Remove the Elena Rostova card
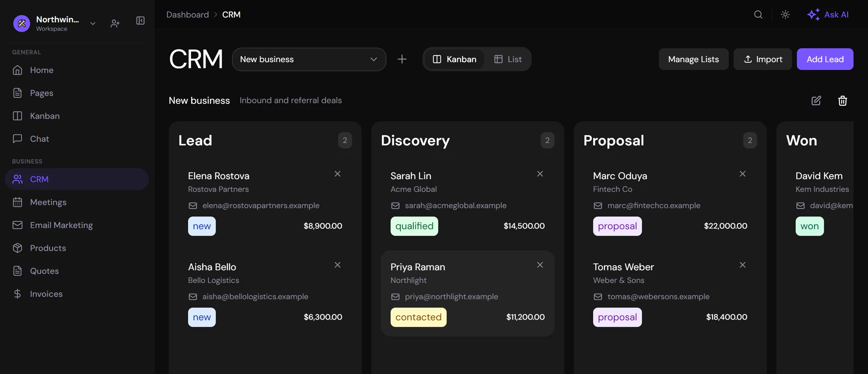Viewport: 868px width, 374px height. click(x=338, y=174)
